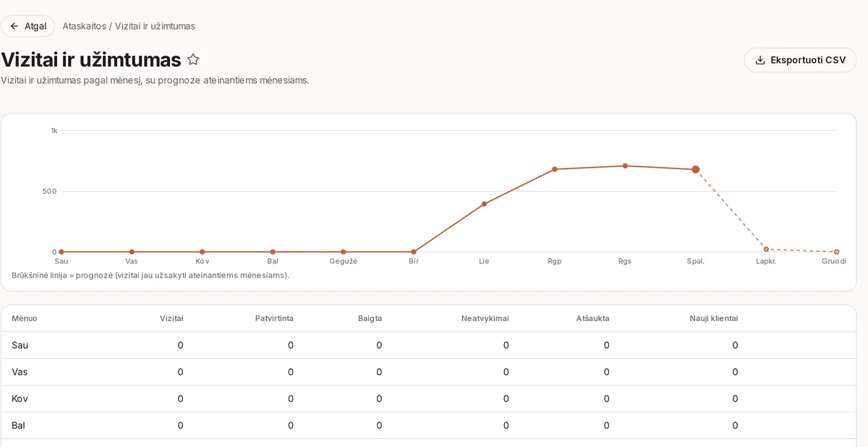The image size is (868, 447).
Task: Click the Neatvykimai column header
Action: click(x=485, y=318)
